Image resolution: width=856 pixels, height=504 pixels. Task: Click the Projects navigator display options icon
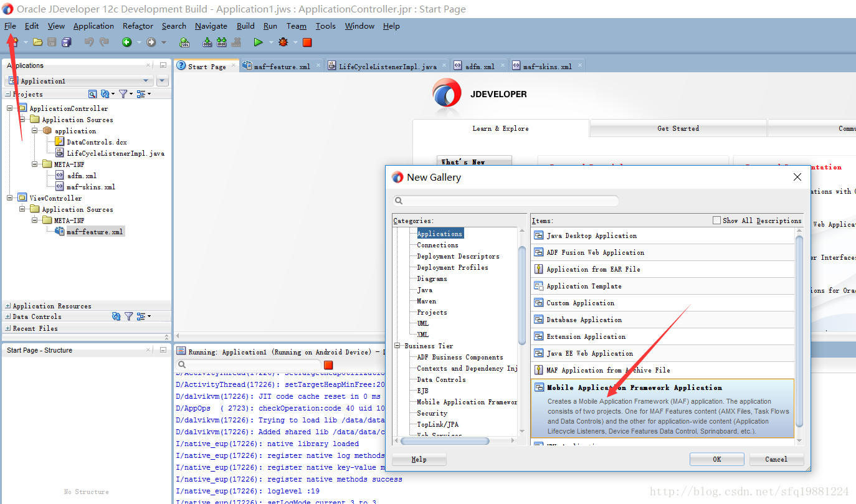coord(141,94)
